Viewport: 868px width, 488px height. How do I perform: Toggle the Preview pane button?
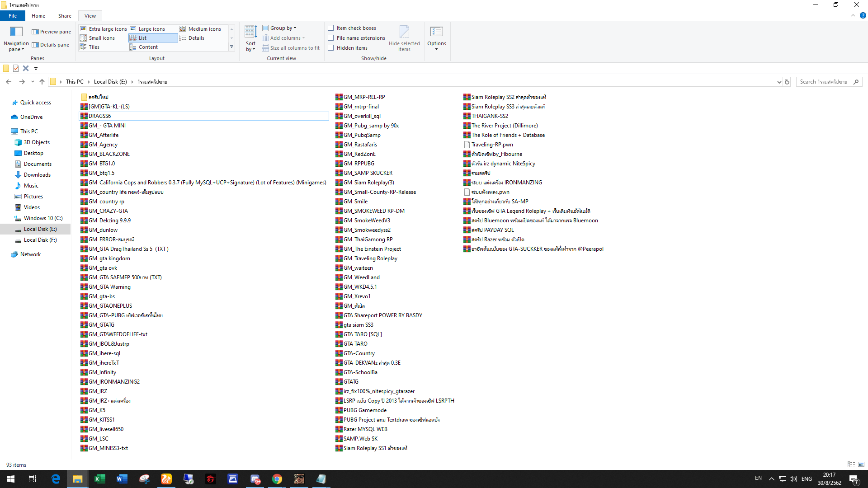(52, 32)
